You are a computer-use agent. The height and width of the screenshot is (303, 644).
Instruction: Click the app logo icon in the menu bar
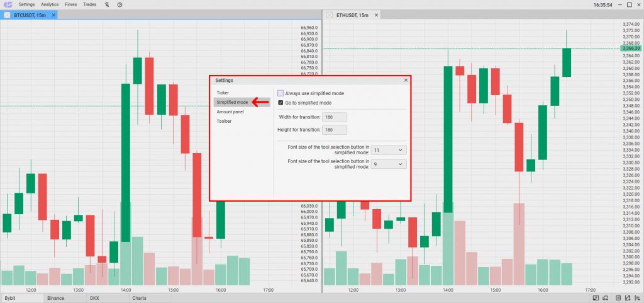click(8, 4)
